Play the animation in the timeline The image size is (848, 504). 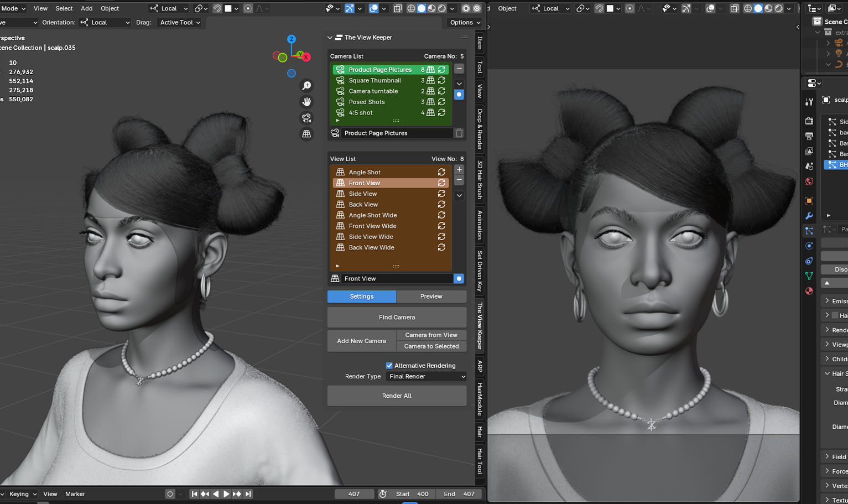tap(226, 494)
